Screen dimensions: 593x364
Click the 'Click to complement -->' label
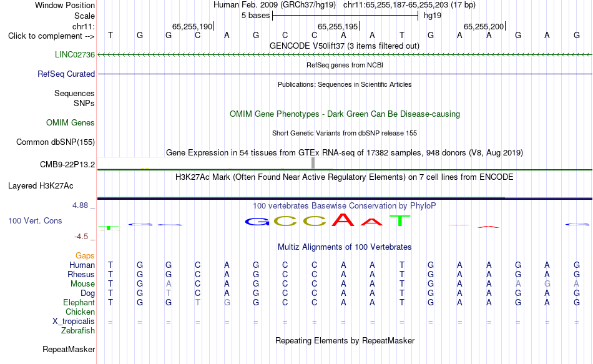(x=51, y=36)
